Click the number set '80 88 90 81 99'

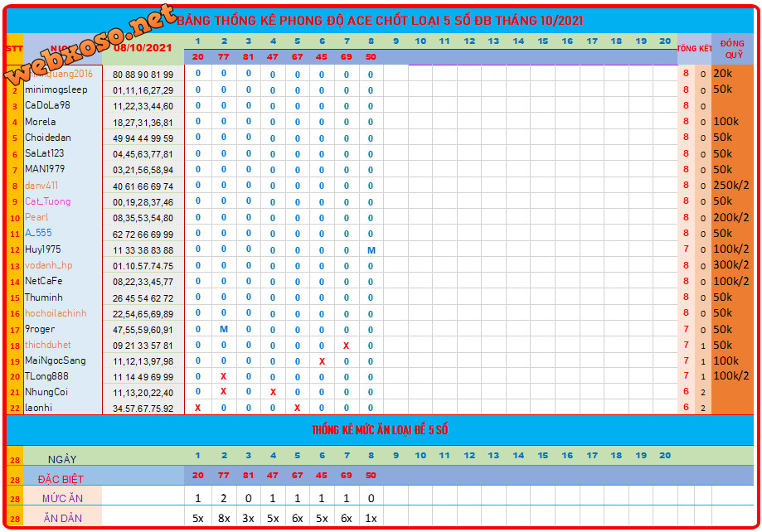143,75
